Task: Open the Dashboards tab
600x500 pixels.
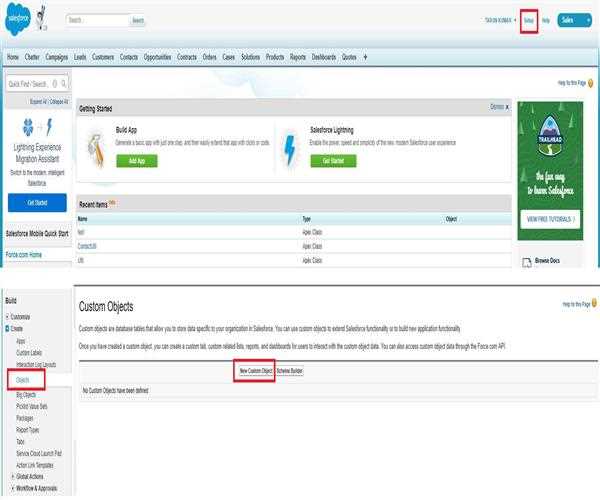Action: pos(324,57)
